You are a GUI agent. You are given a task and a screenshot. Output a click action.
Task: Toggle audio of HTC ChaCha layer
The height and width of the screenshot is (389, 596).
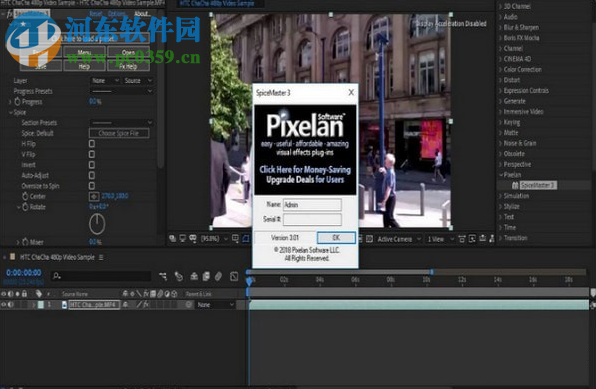tap(11, 305)
